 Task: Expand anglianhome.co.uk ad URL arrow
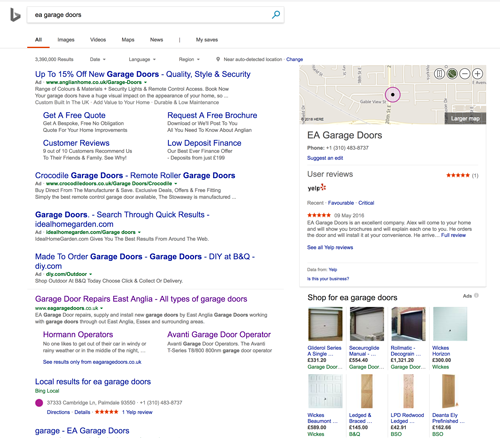[x=145, y=82]
